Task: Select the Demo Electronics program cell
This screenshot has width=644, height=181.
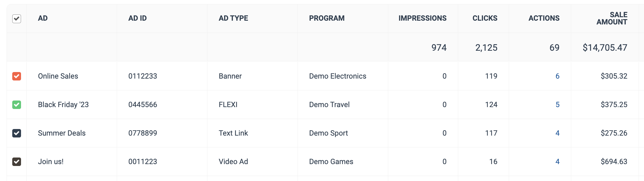Action: tap(338, 76)
